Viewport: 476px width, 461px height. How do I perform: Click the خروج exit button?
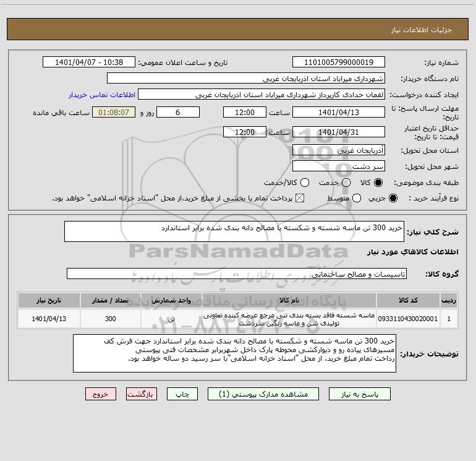tap(101, 394)
